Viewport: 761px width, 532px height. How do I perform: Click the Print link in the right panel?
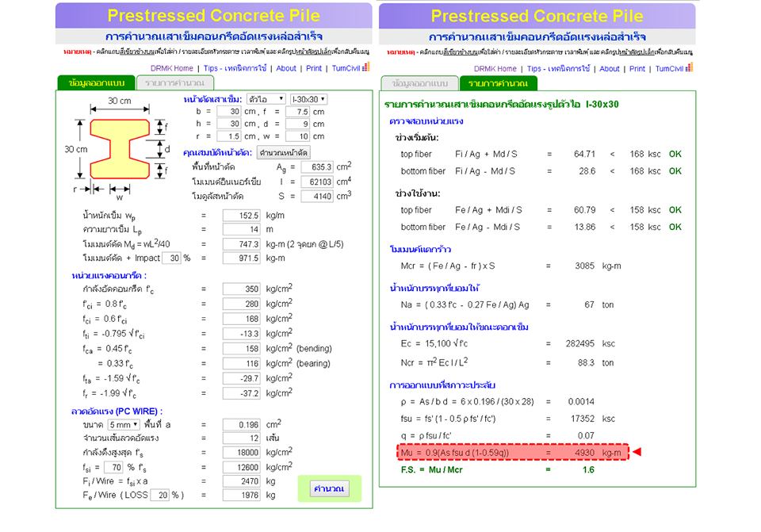pos(637,69)
